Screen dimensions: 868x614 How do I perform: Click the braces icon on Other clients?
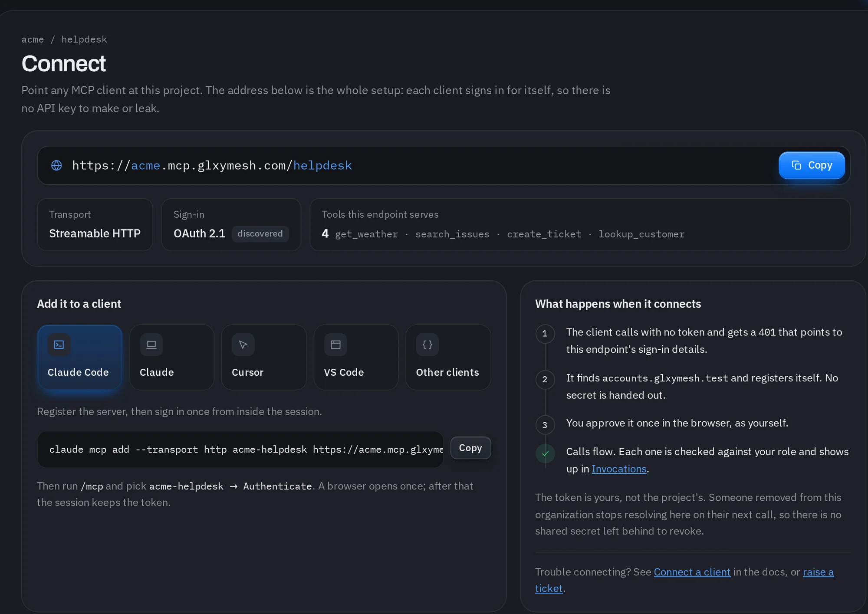[427, 345]
